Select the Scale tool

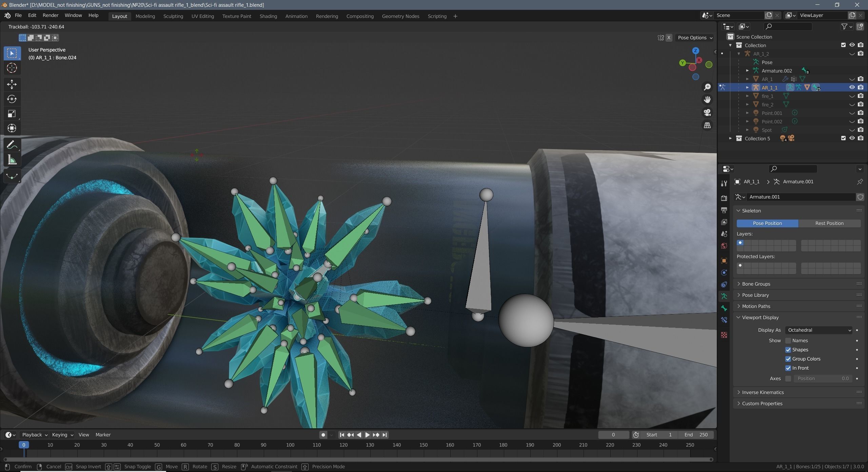(x=12, y=114)
